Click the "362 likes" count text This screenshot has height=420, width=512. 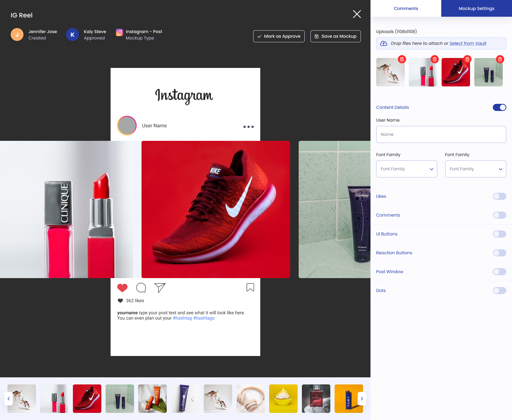pyautogui.click(x=135, y=301)
